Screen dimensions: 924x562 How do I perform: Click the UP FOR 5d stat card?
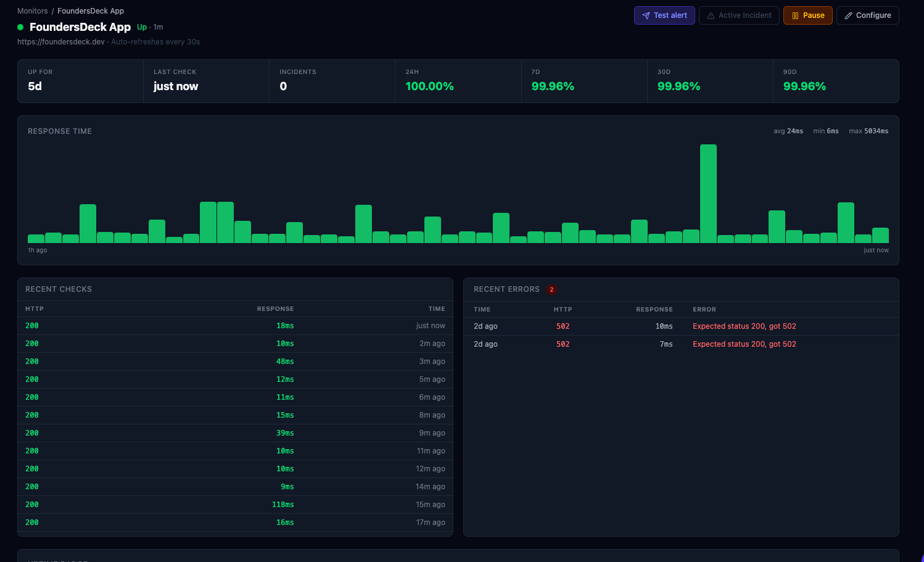pos(81,81)
